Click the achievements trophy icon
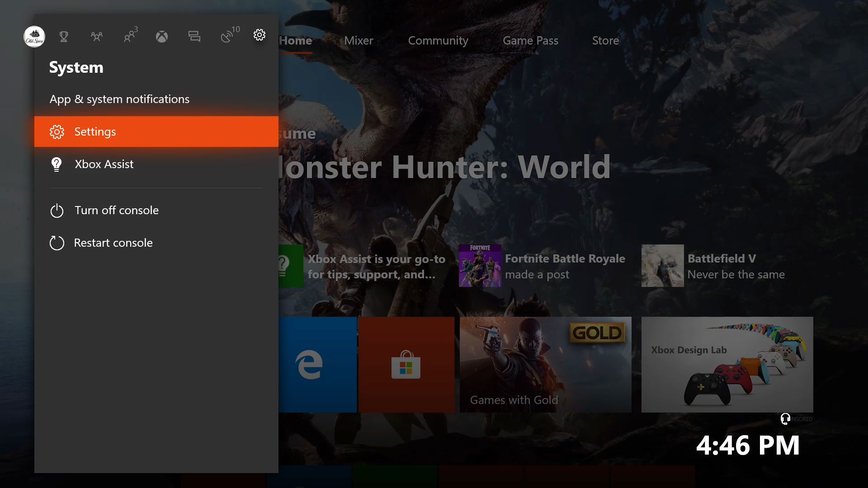This screenshot has width=868, height=488. pyautogui.click(x=64, y=35)
